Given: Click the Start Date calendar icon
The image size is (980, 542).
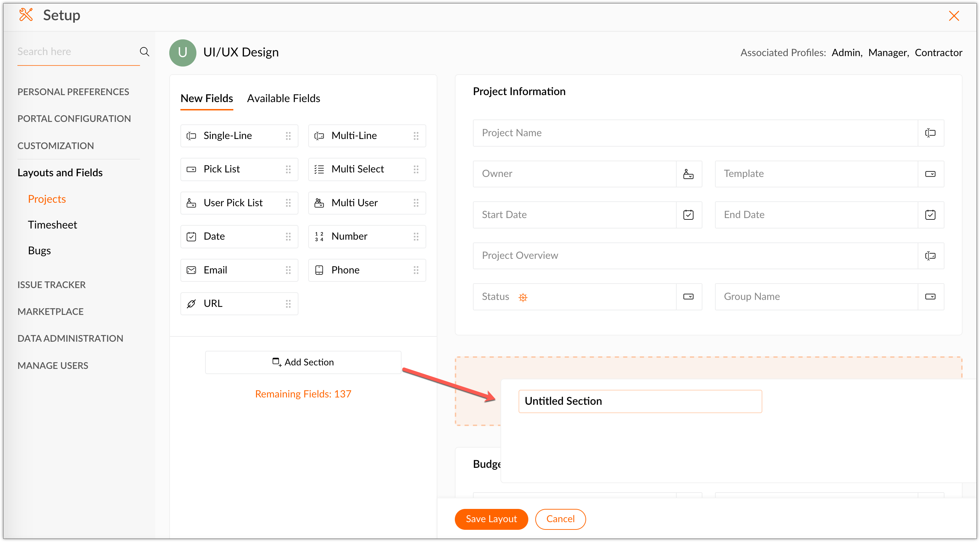Looking at the screenshot, I should coord(688,215).
